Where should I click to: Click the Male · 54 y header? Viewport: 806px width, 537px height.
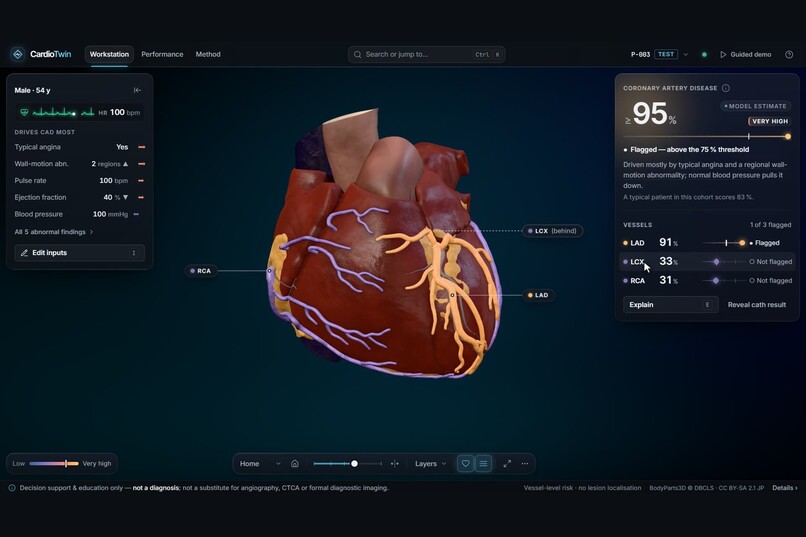point(32,90)
